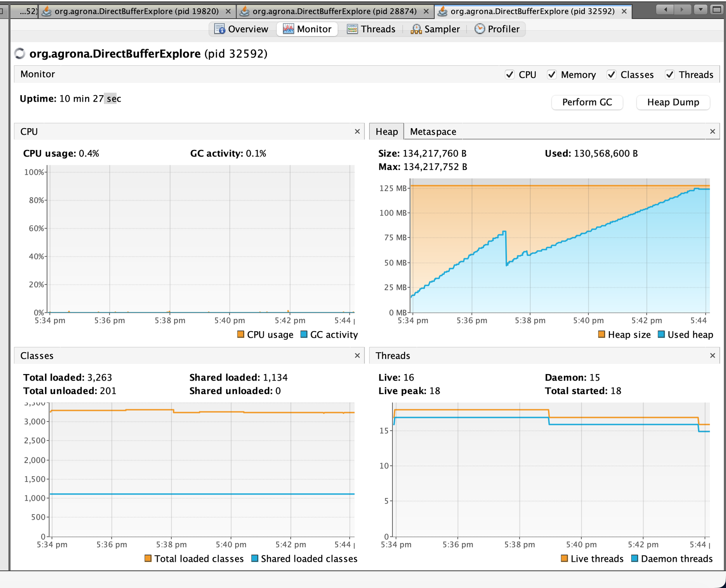
Task: Maximize the editor window icon
Action: pos(717,9)
